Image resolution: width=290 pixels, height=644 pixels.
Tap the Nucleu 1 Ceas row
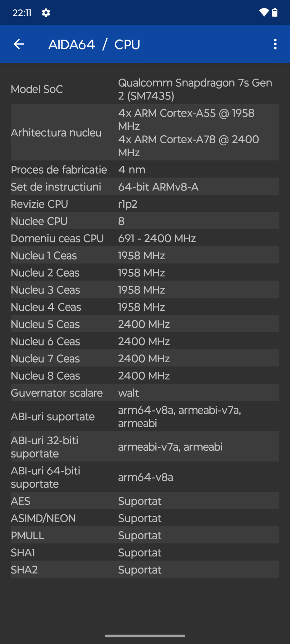[145, 256]
